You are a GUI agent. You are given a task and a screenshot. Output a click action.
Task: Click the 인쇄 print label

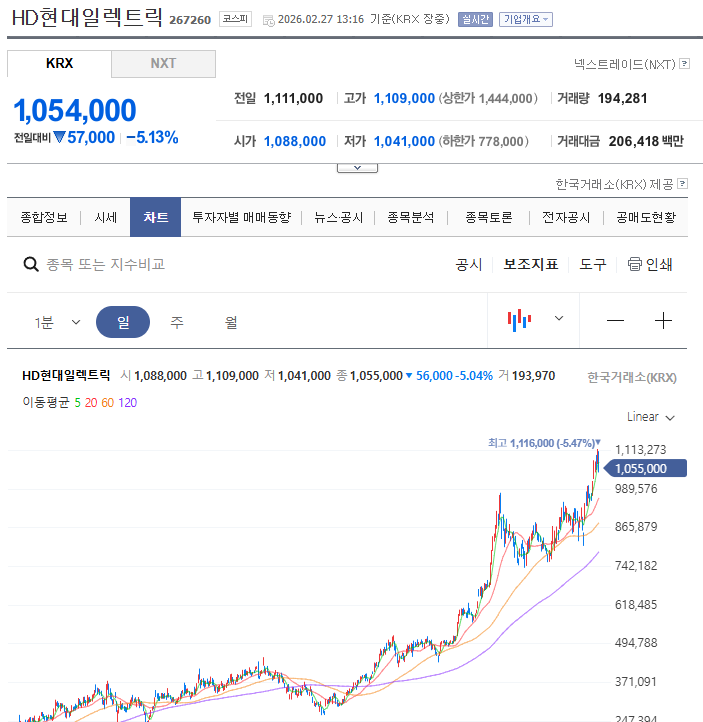pyautogui.click(x=659, y=264)
